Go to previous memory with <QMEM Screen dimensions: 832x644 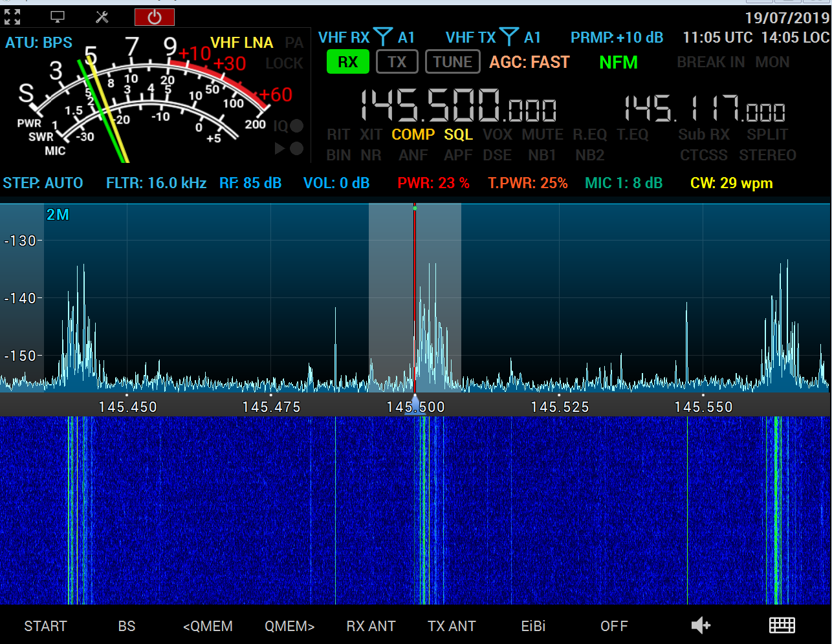pos(208,626)
